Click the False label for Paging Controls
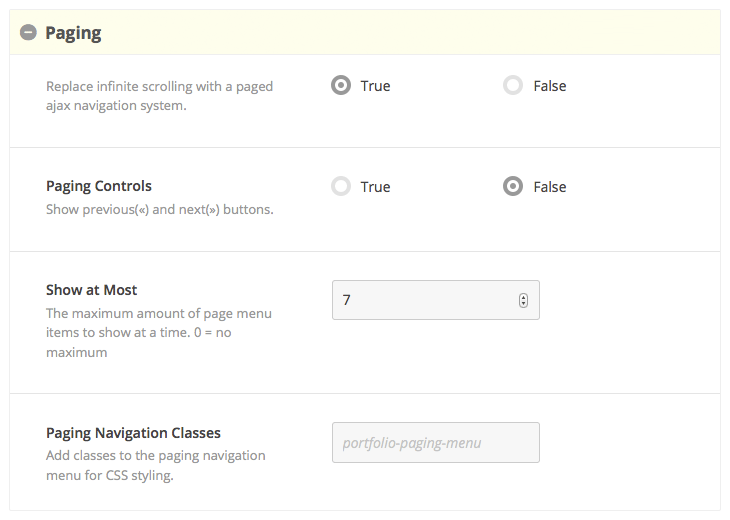 click(550, 187)
